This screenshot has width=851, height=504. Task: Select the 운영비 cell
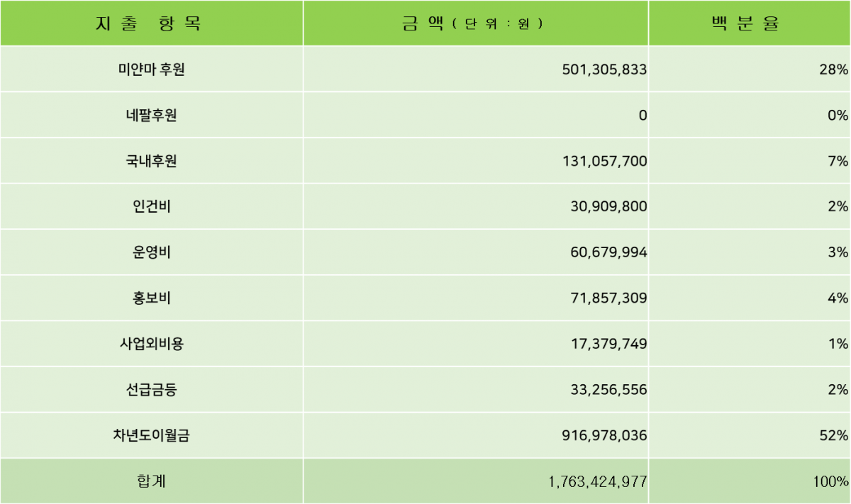[151, 252]
